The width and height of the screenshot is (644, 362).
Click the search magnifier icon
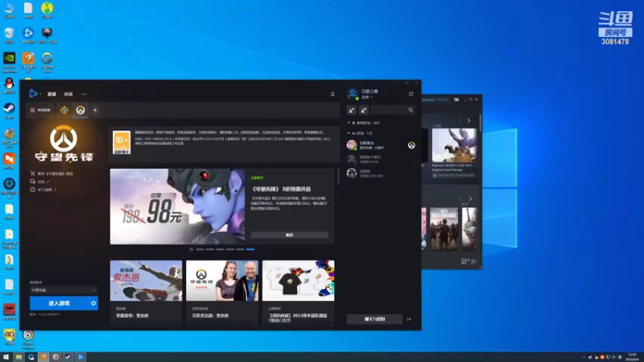coord(411,110)
